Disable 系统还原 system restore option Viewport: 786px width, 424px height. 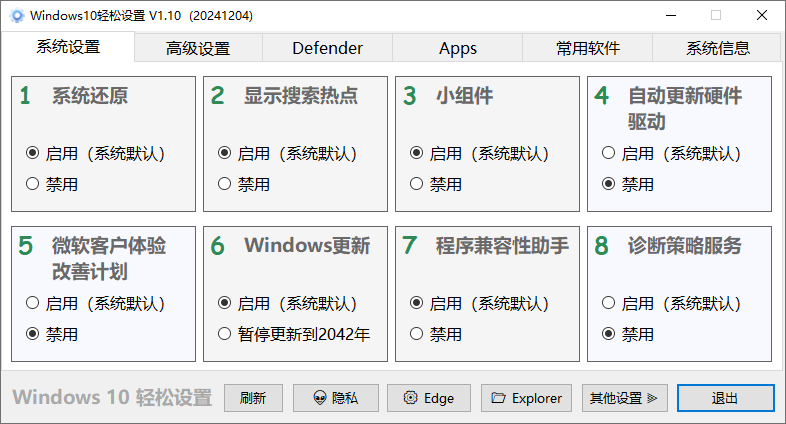33,184
